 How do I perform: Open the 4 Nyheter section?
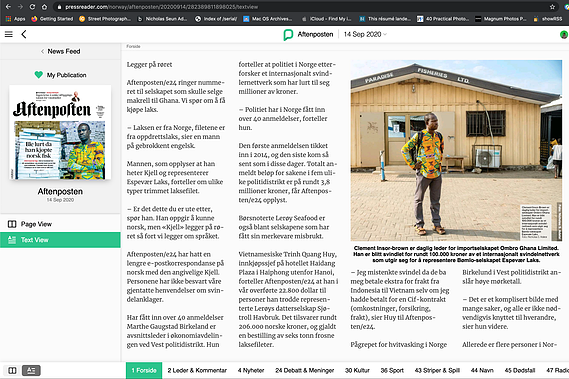(251, 370)
